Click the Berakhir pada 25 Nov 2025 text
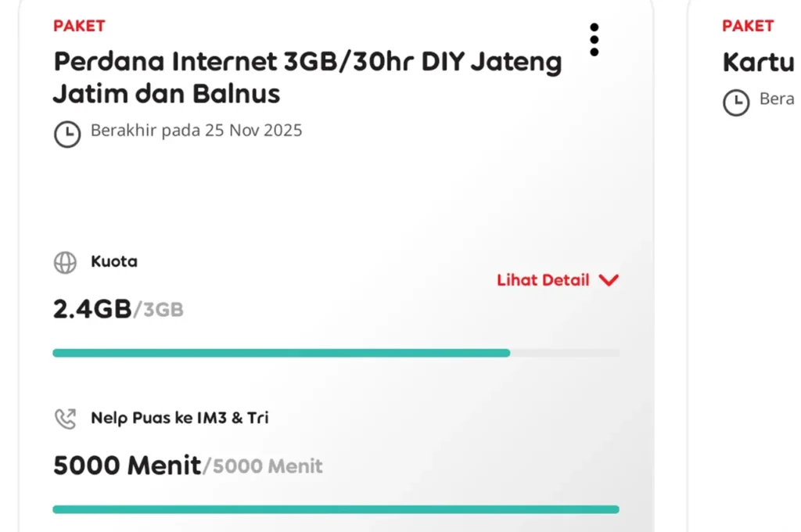 point(196,131)
